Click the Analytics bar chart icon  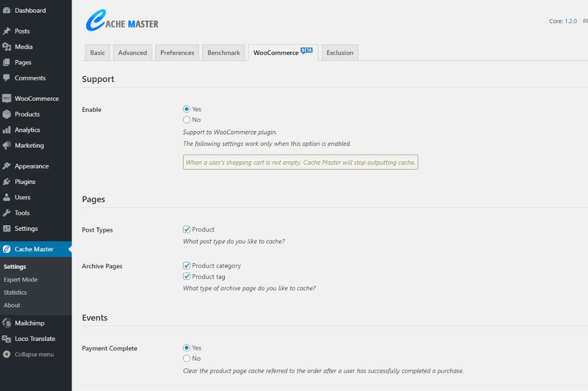coord(7,130)
